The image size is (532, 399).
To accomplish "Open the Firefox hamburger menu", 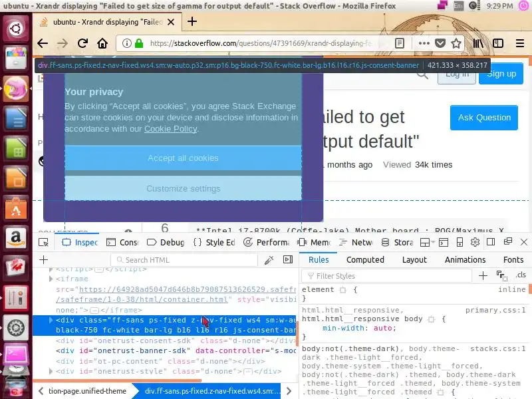I will [520, 43].
